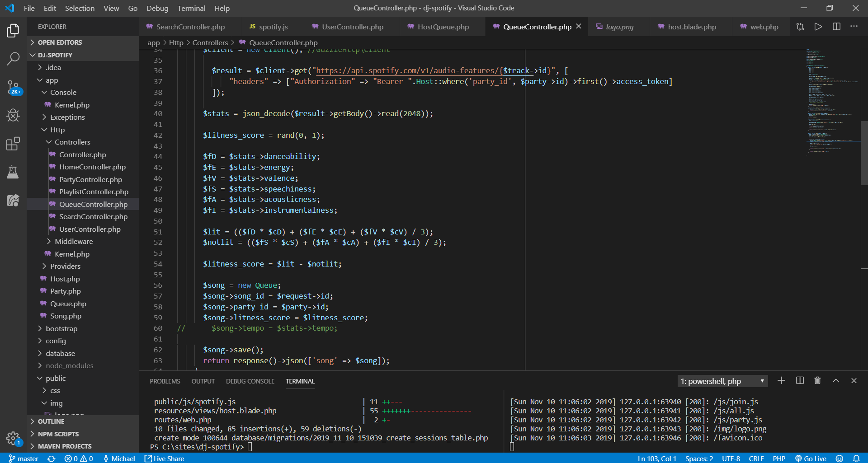Image resolution: width=868 pixels, height=463 pixels.
Task: Click the Run play icon in editor toolbar
Action: click(818, 27)
